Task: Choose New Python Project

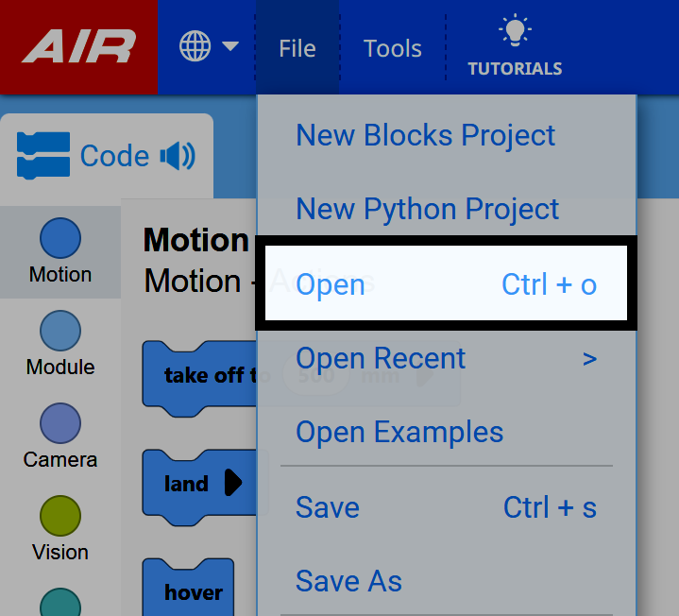Action: click(428, 209)
